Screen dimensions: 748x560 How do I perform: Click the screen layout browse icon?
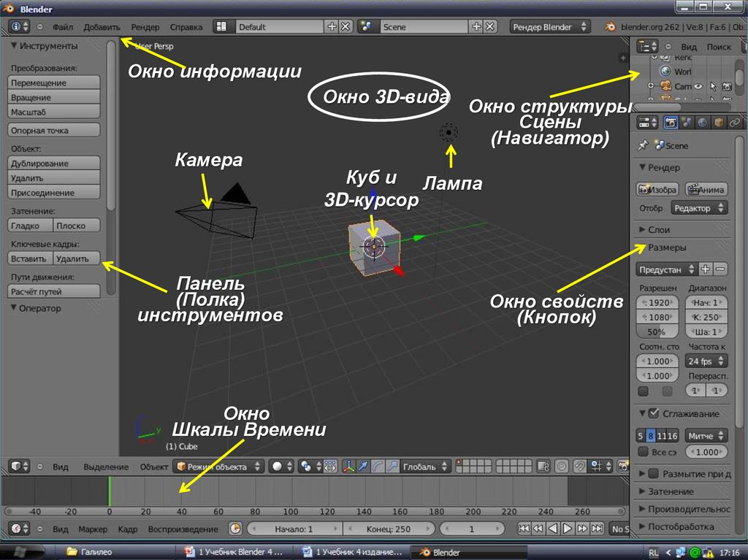pos(222,27)
